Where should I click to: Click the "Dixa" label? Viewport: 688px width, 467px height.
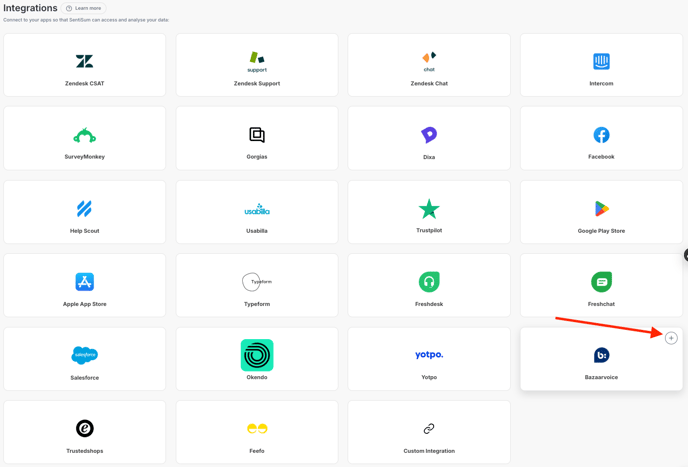coord(429,157)
